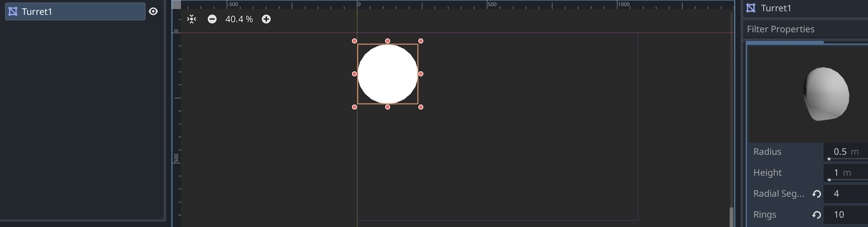
Task: Focus the Filter Properties search field
Action: pos(805,29)
